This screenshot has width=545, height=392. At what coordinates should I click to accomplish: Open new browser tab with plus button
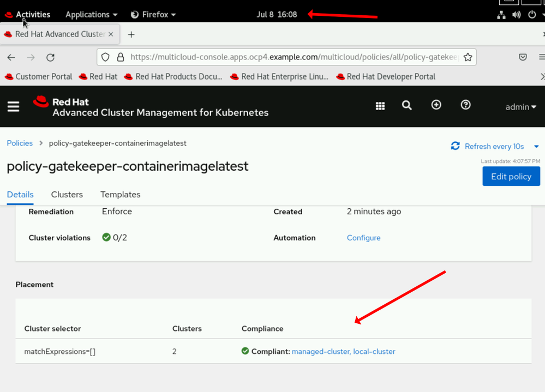tap(131, 34)
